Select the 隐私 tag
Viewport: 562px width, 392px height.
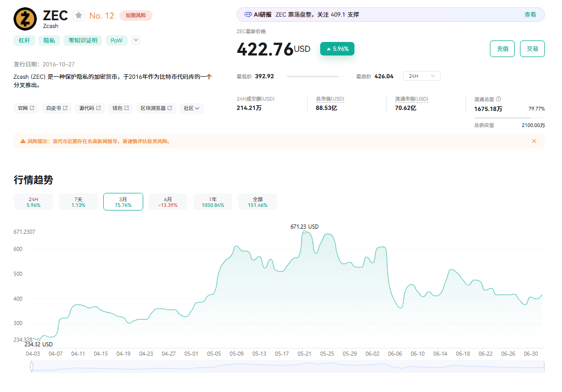49,40
